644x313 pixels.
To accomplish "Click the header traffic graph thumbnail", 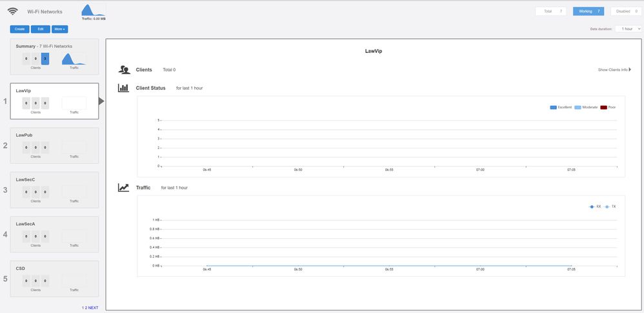I will 93,10.
